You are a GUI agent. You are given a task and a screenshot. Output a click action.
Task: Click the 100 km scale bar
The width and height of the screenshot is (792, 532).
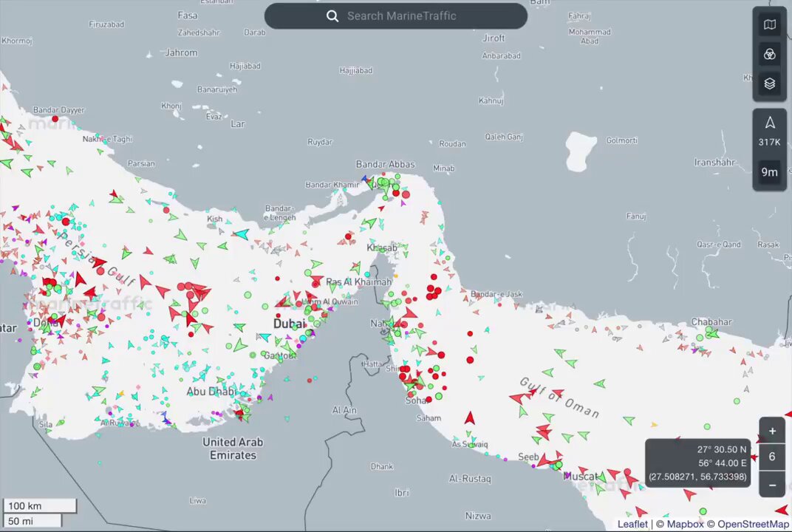[x=40, y=505]
